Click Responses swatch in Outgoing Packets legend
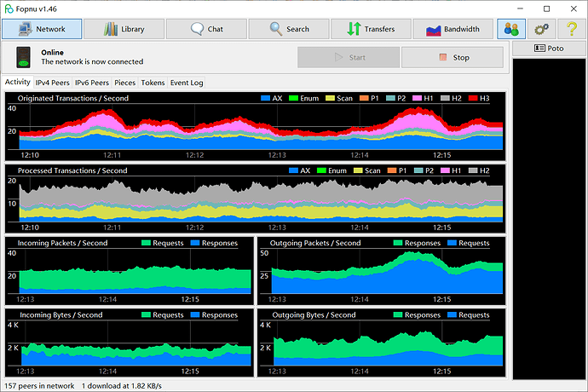 pos(398,243)
